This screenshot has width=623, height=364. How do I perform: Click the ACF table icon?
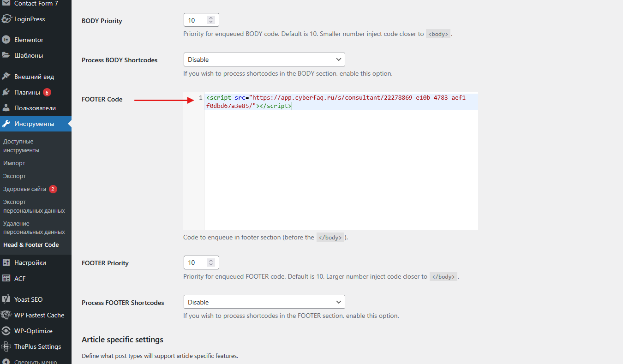(x=6, y=278)
